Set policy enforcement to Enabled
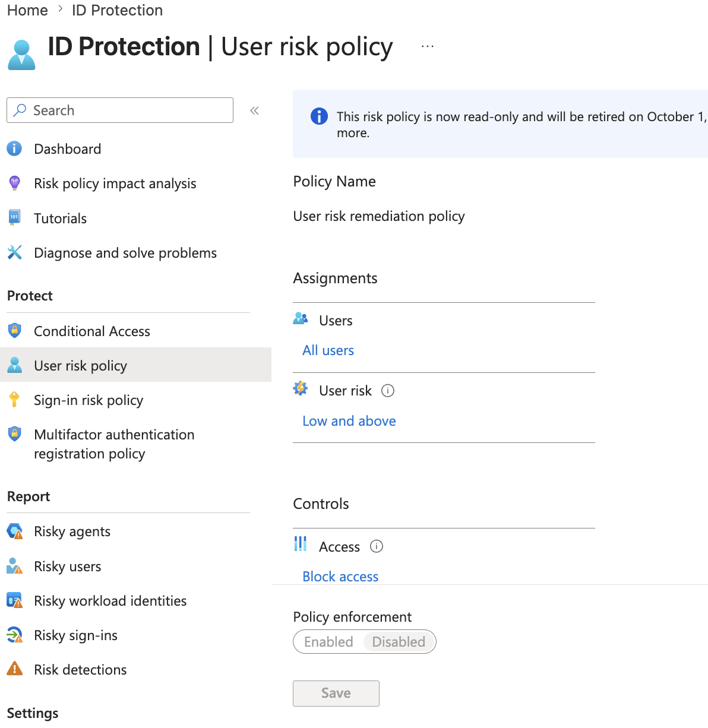The image size is (708, 728). click(x=328, y=642)
